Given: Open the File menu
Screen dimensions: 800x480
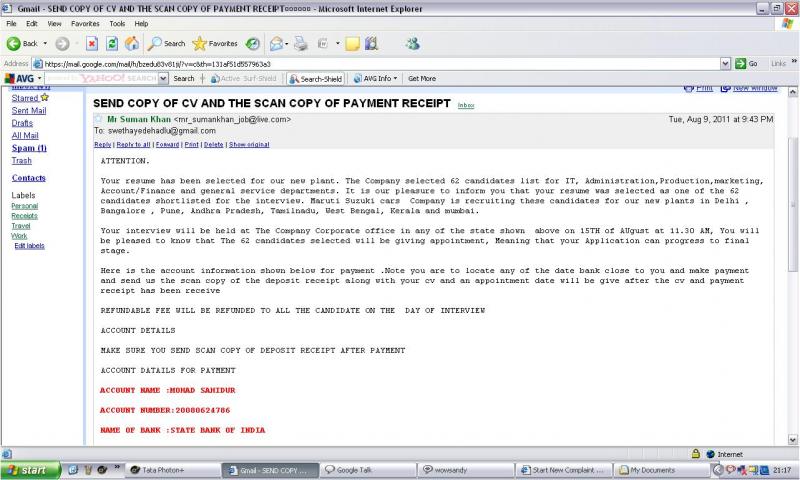Looking at the screenshot, I should [11, 23].
